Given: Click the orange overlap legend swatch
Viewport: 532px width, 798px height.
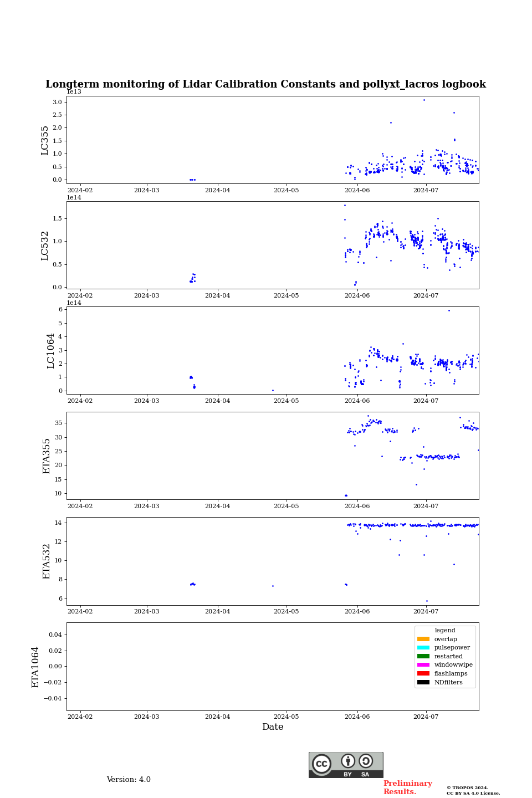Looking at the screenshot, I should [x=423, y=639].
